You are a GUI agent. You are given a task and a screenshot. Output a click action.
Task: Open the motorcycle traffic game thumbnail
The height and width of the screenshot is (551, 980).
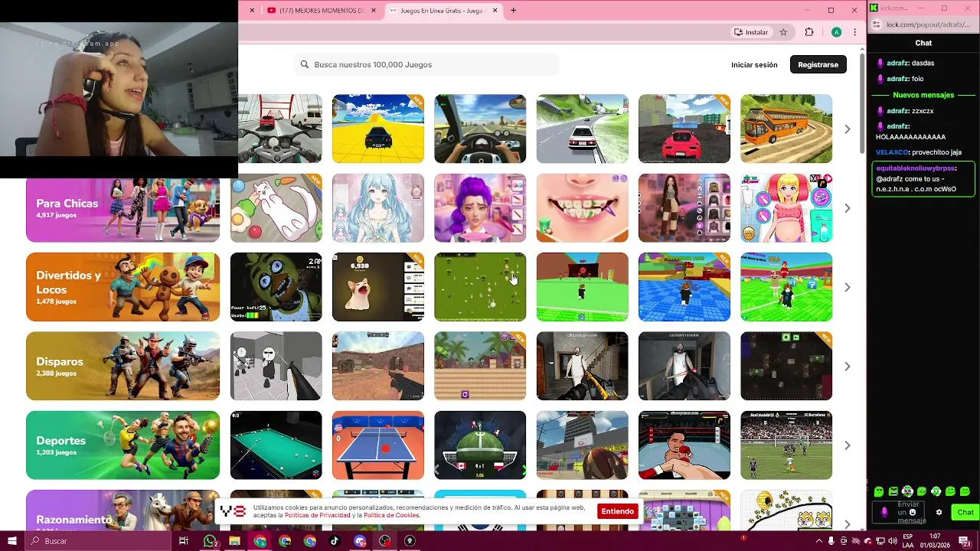(280, 129)
